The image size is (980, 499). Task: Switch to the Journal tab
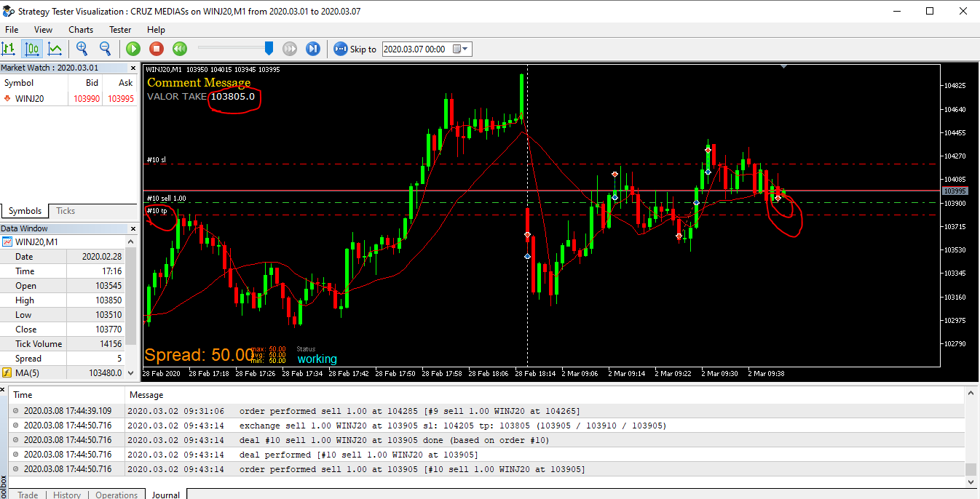pyautogui.click(x=165, y=495)
